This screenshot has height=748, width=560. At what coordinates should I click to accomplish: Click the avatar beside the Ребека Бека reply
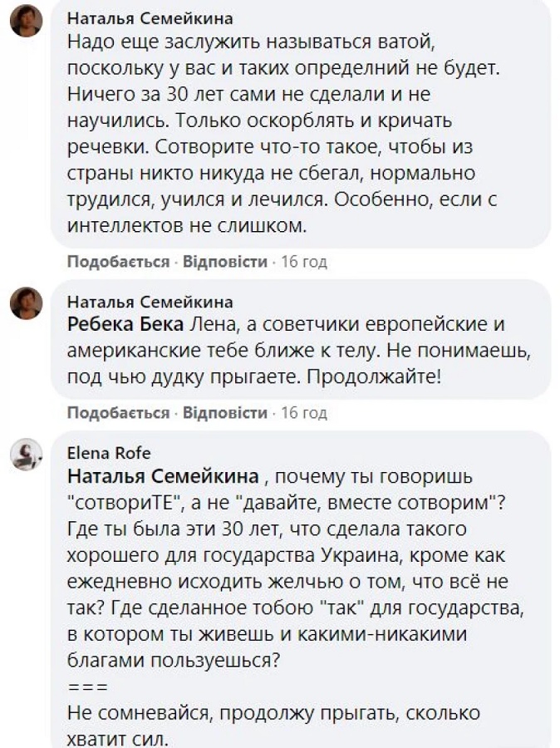[x=26, y=303]
